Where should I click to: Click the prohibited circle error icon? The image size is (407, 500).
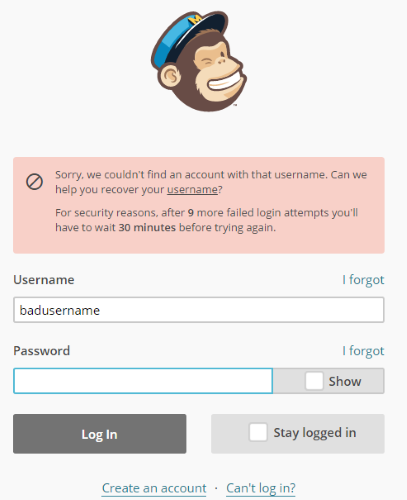[34, 182]
